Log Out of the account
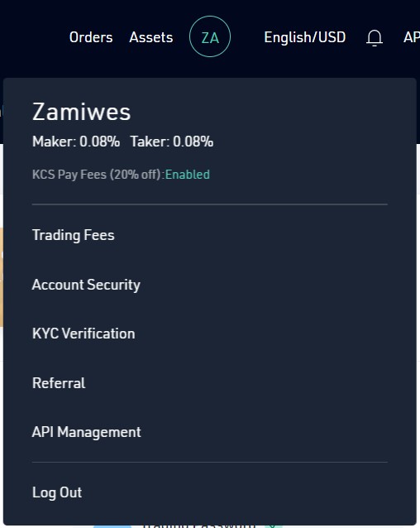Screen dimensions: 420x528 [x=57, y=492]
